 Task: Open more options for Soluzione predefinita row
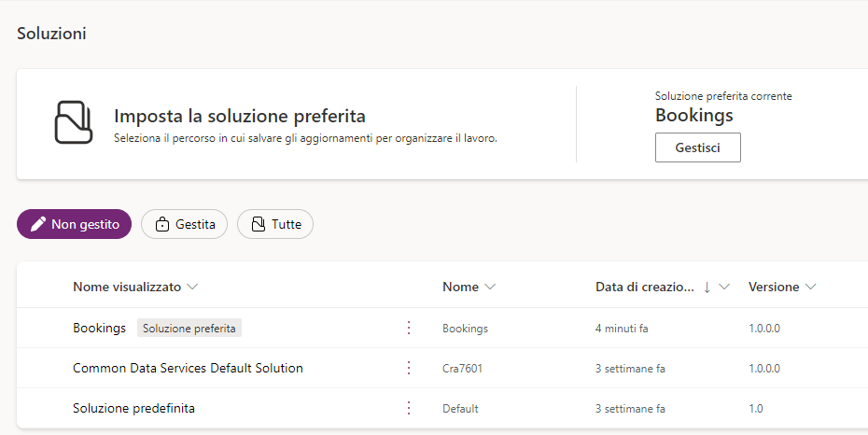(408, 408)
